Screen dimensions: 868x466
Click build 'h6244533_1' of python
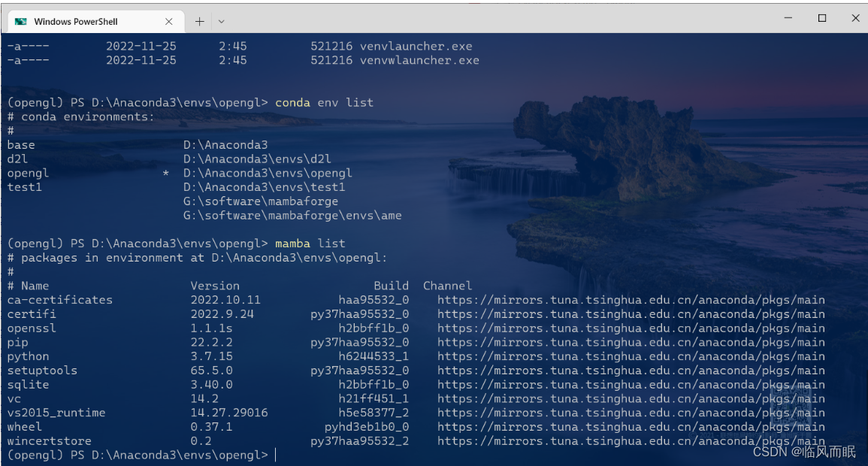coord(374,356)
